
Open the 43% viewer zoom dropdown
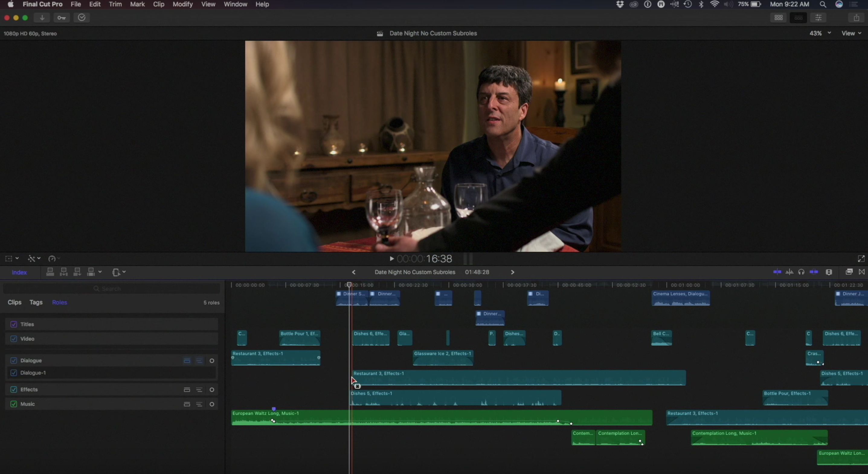click(820, 33)
